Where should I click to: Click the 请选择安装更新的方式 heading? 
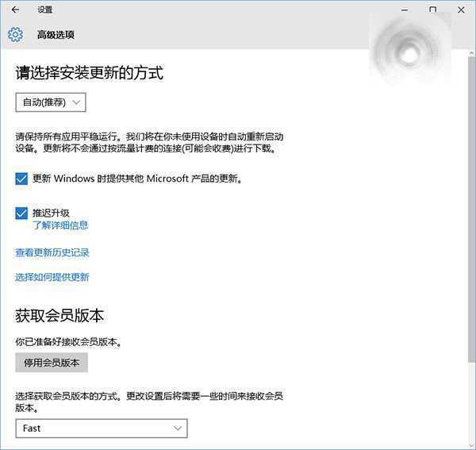click(90, 73)
